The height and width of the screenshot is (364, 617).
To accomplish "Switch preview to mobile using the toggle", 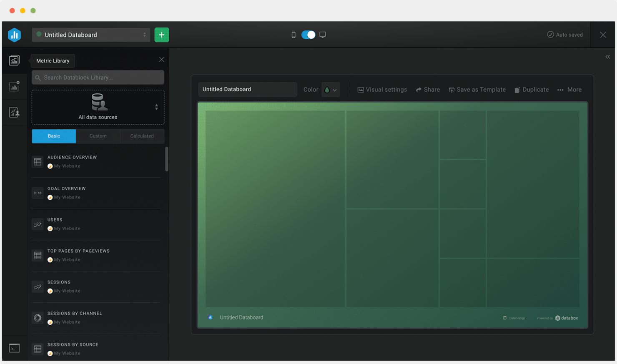I will (x=308, y=35).
